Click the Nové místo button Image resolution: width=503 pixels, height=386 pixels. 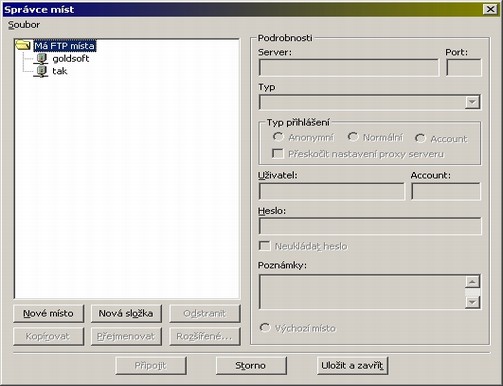tap(48, 313)
